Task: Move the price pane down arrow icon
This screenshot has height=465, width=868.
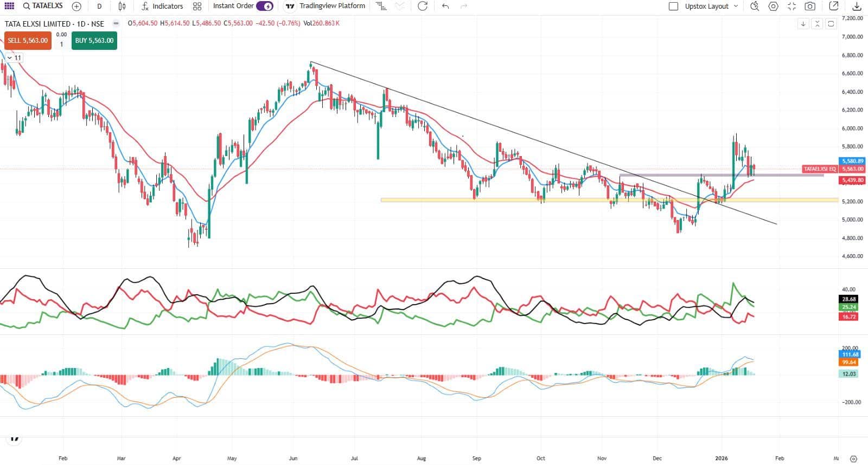Action: [803, 24]
